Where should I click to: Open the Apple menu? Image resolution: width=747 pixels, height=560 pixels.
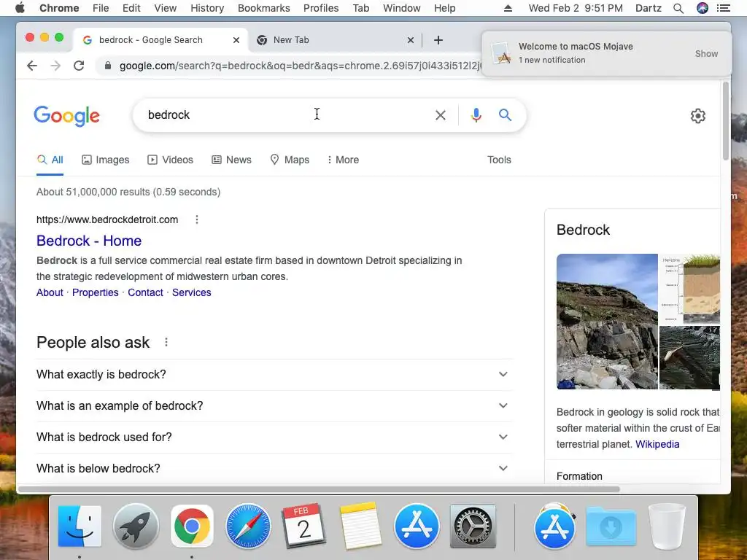click(x=20, y=8)
